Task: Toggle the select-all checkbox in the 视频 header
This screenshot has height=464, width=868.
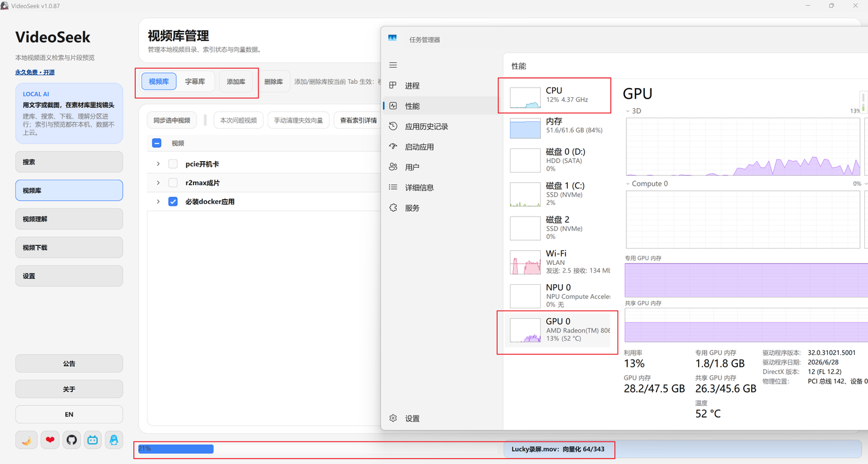Action: pos(157,143)
